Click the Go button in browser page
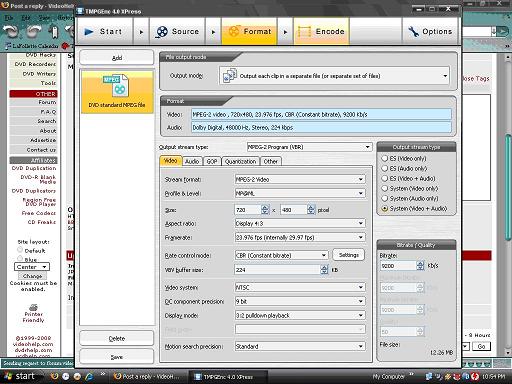Screen dimensions: 512x384 (x=481, y=346)
